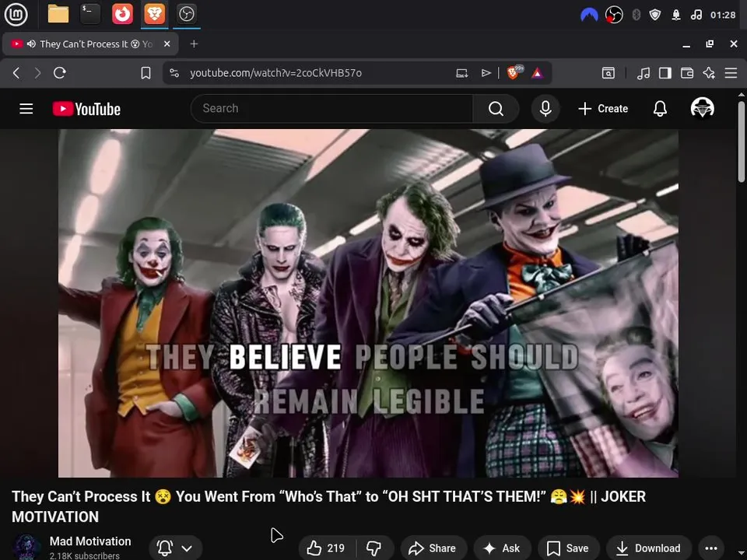This screenshot has height=560, width=747.
Task: Open more actions three-dot menu
Action: 711,548
